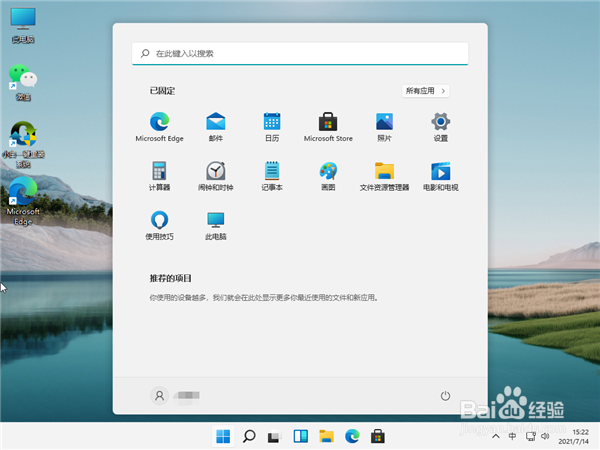
Task: Click the 已固定 (Pinned) heading
Action: 162,91
